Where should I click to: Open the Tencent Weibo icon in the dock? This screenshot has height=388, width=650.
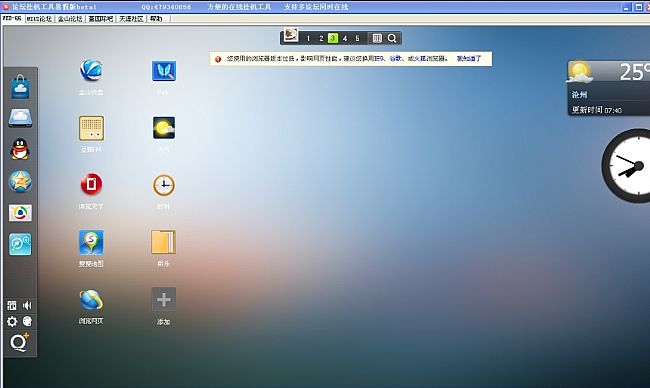click(x=20, y=213)
